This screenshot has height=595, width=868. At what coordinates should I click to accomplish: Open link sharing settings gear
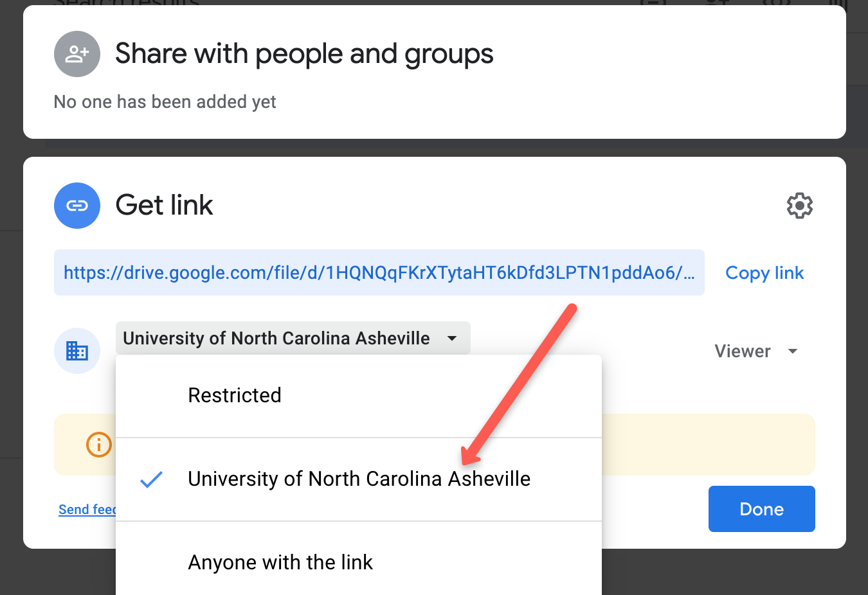point(799,206)
